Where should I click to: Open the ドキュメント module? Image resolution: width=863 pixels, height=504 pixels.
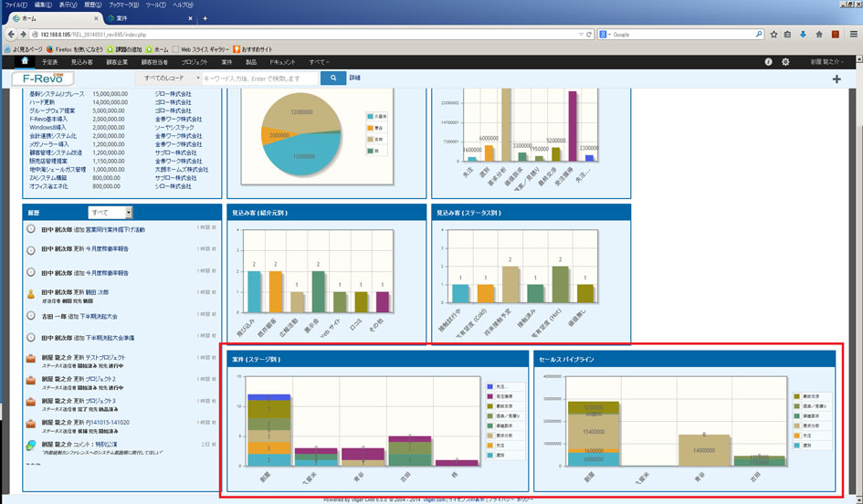[x=282, y=62]
